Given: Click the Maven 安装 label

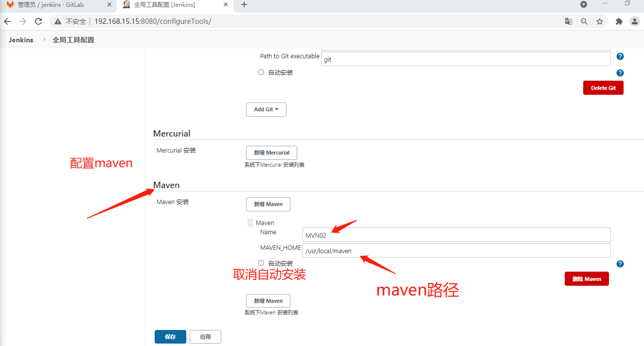Looking at the screenshot, I should [x=173, y=202].
